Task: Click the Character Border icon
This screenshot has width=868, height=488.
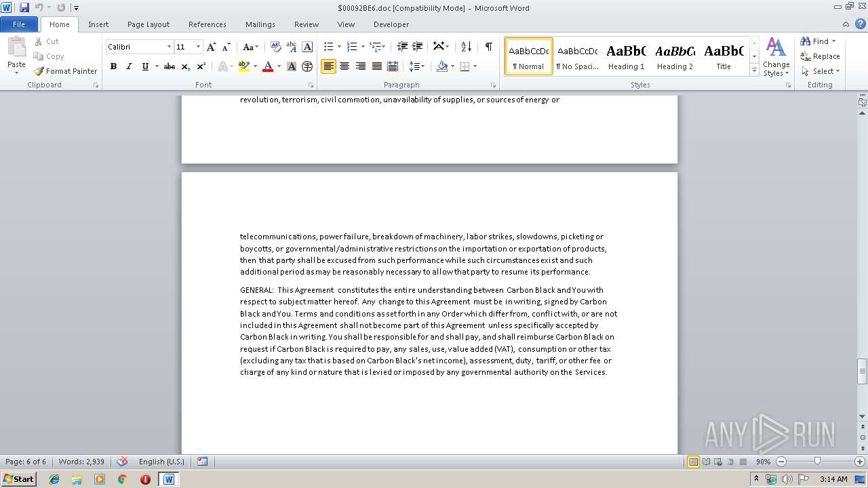Action: click(307, 47)
